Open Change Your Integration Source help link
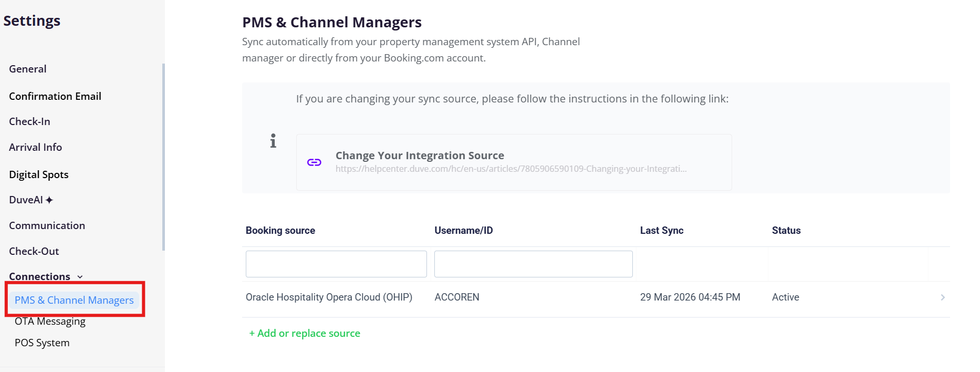The height and width of the screenshot is (372, 980). [419, 156]
